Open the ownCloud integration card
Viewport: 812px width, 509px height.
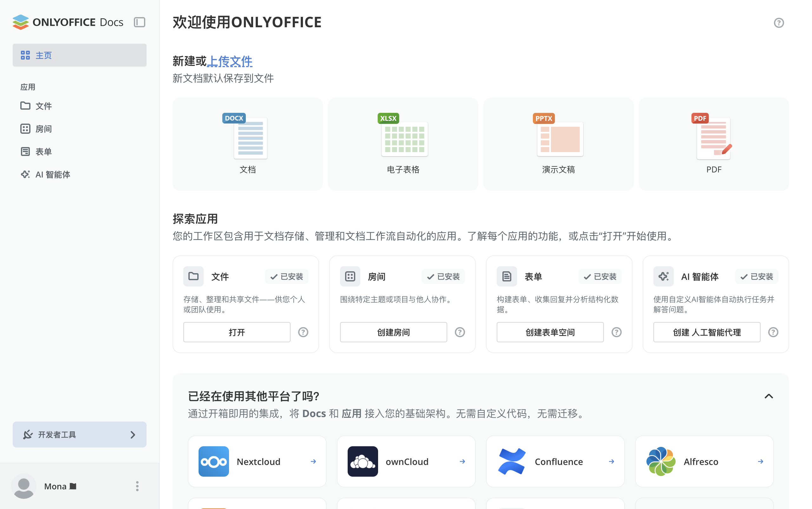406,461
